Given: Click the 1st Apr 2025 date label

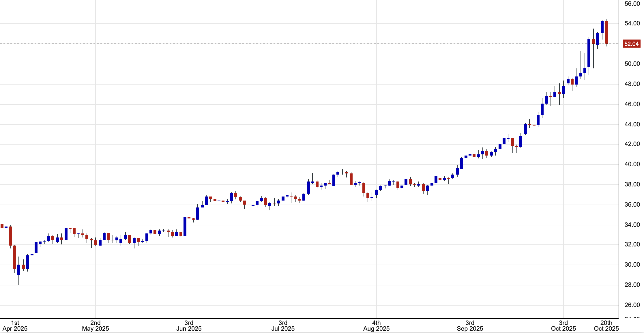Looking at the screenshot, I should tap(15, 325).
